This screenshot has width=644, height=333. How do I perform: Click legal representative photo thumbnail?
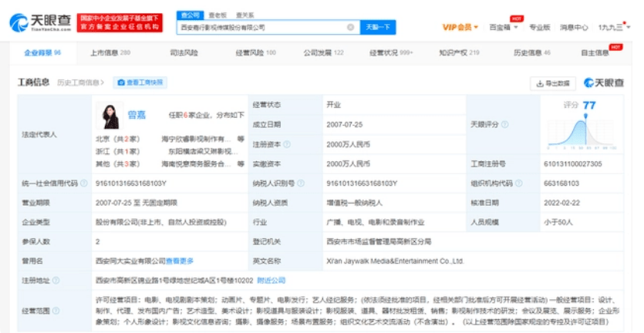click(110, 116)
